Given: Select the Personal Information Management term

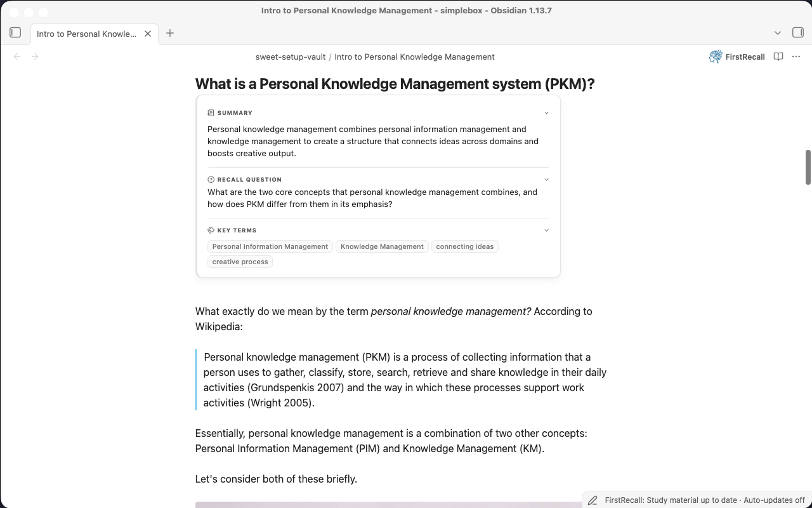Looking at the screenshot, I should (270, 246).
